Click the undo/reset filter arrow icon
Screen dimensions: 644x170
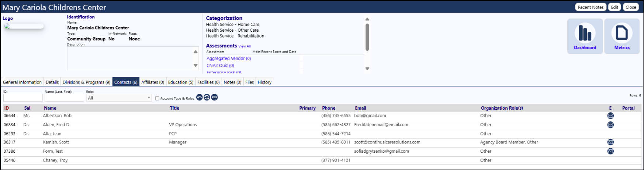pyautogui.click(x=200, y=97)
